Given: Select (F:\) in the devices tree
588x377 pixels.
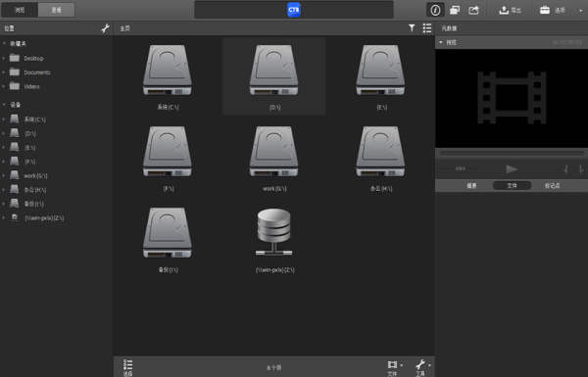Looking at the screenshot, I should click(30, 162).
